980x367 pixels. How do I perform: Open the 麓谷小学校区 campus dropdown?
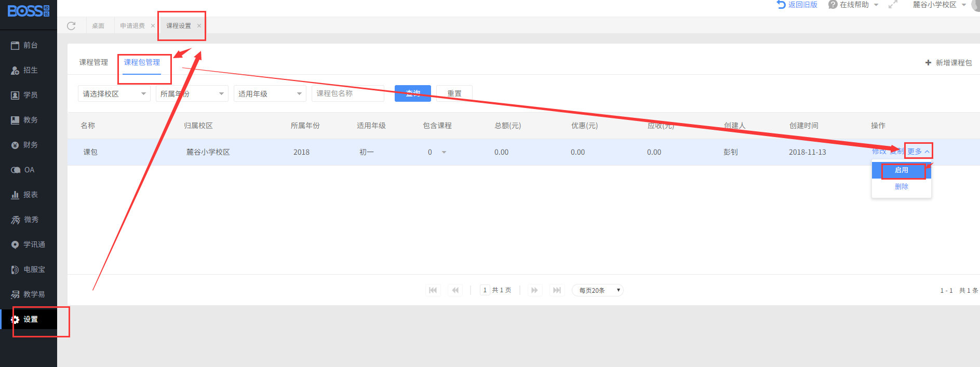(939, 5)
